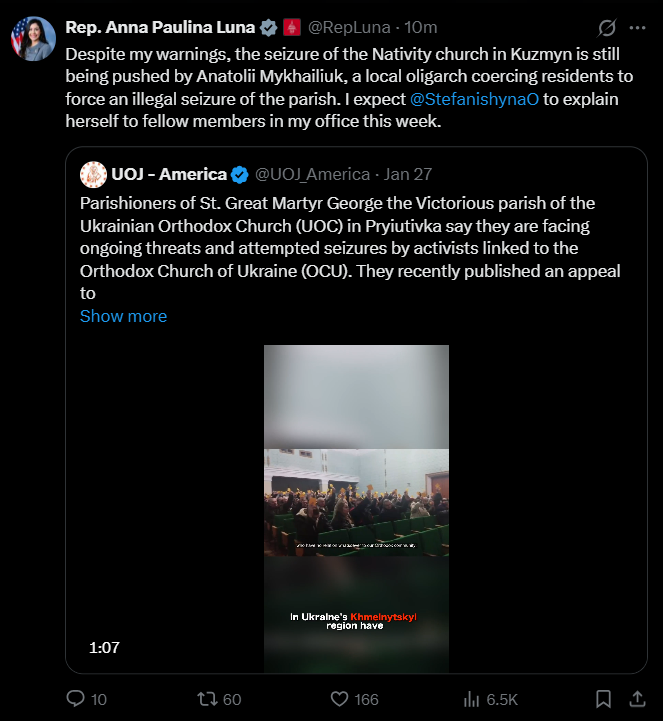Play the quoted video thumbnail
Screen dimensions: 663x721
356,509
